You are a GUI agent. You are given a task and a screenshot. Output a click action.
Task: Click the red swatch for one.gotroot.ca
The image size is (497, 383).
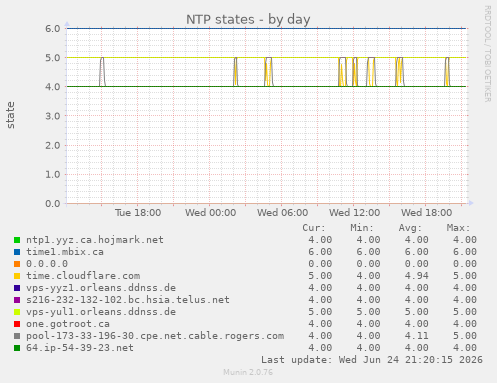point(17,324)
